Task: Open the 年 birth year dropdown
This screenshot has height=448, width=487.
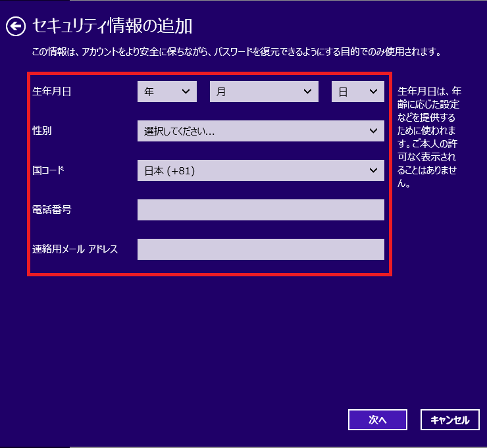Action: point(167,91)
